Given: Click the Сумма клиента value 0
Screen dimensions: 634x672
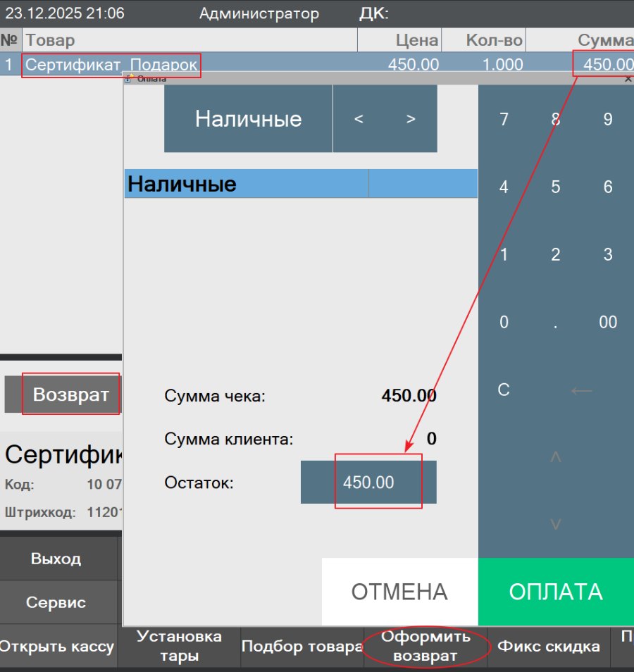Looking at the screenshot, I should click(x=431, y=439).
